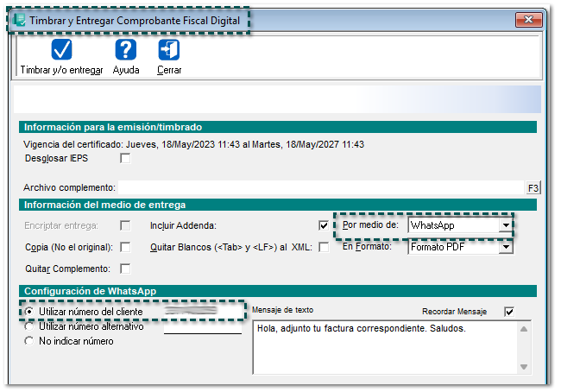Select Utilizar número del cliente option
The image size is (561, 392).
[30, 311]
